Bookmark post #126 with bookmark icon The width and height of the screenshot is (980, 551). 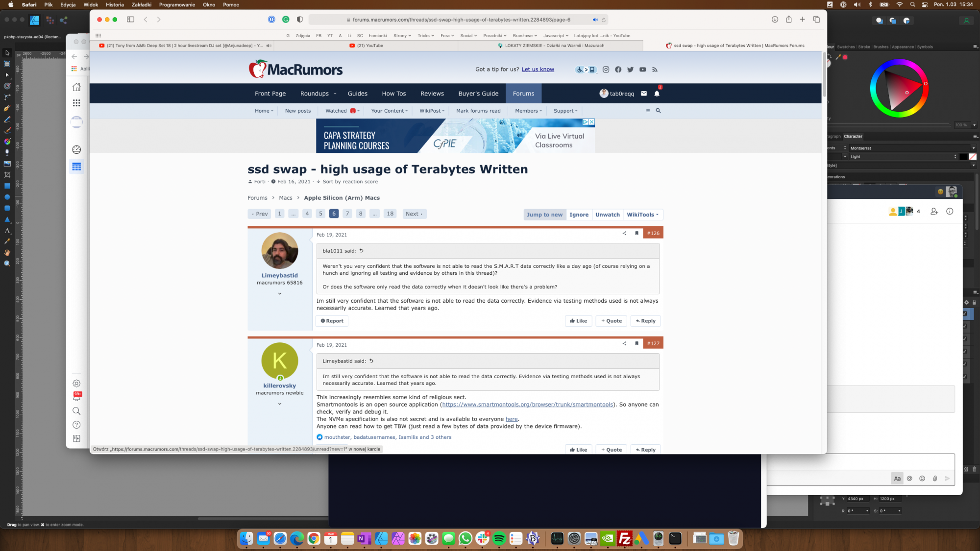(x=637, y=233)
